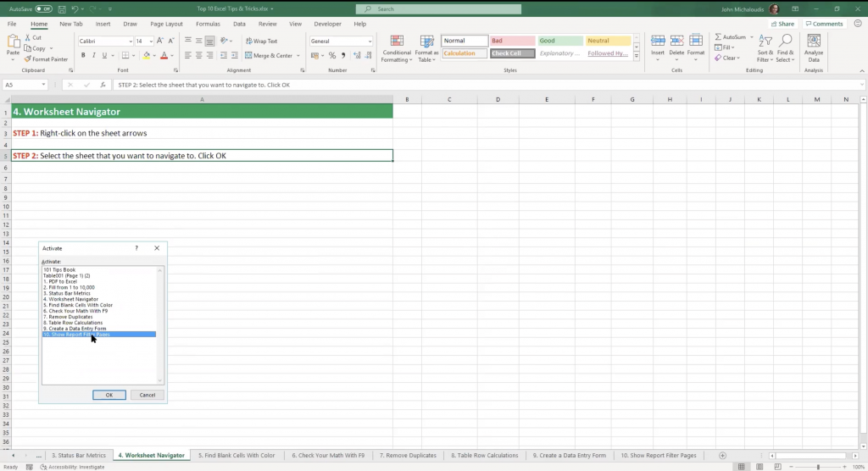The height and width of the screenshot is (471, 868).
Task: Open Font dialog launcher
Action: point(175,70)
